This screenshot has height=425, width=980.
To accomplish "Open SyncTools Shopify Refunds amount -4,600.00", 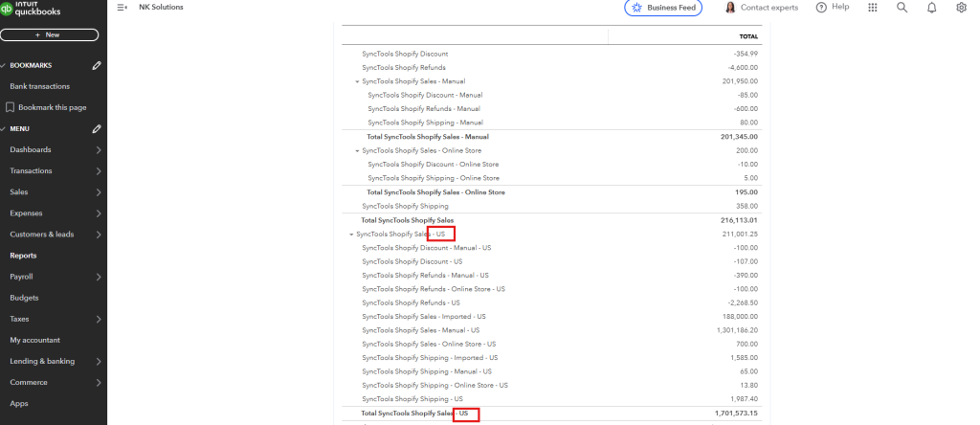I will (743, 68).
